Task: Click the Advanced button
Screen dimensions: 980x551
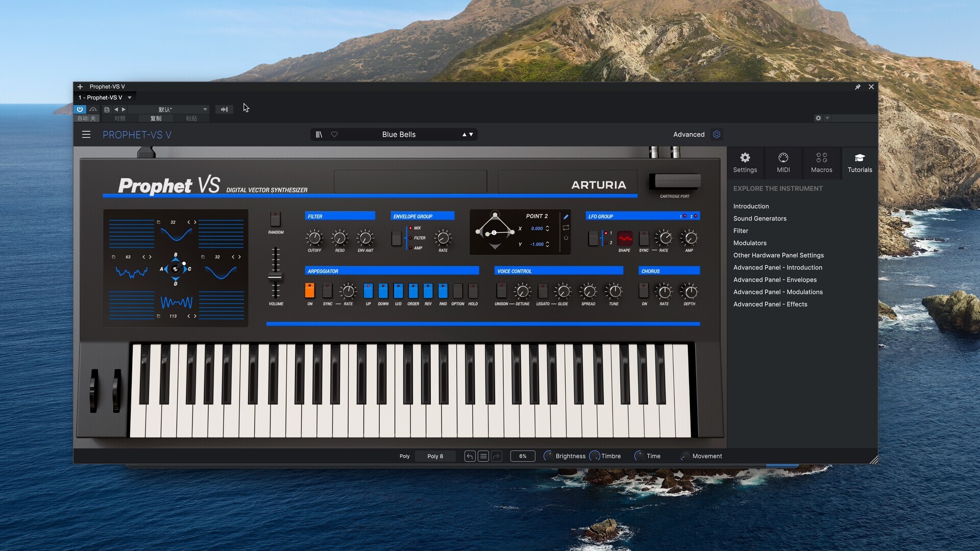Action: pos(689,135)
